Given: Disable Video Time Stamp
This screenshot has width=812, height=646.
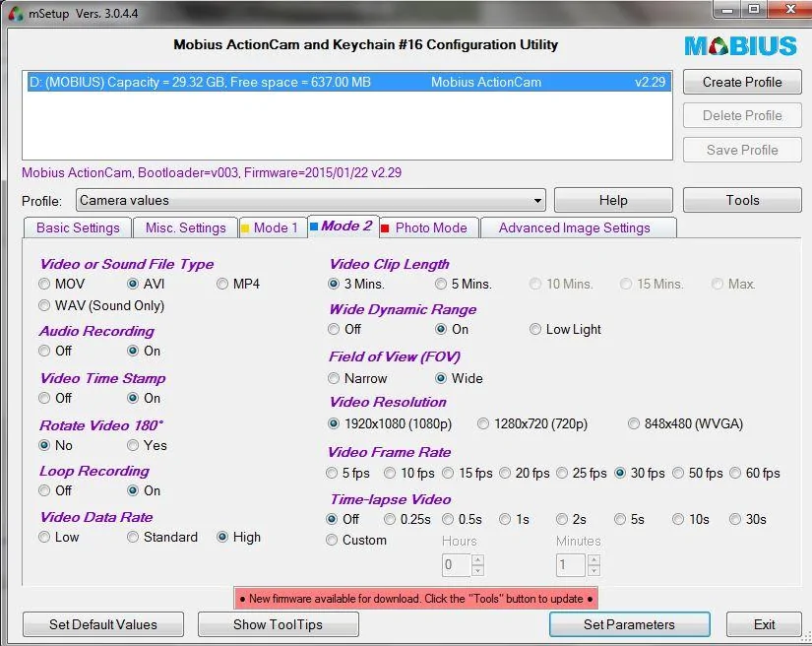Looking at the screenshot, I should pyautogui.click(x=55, y=398).
